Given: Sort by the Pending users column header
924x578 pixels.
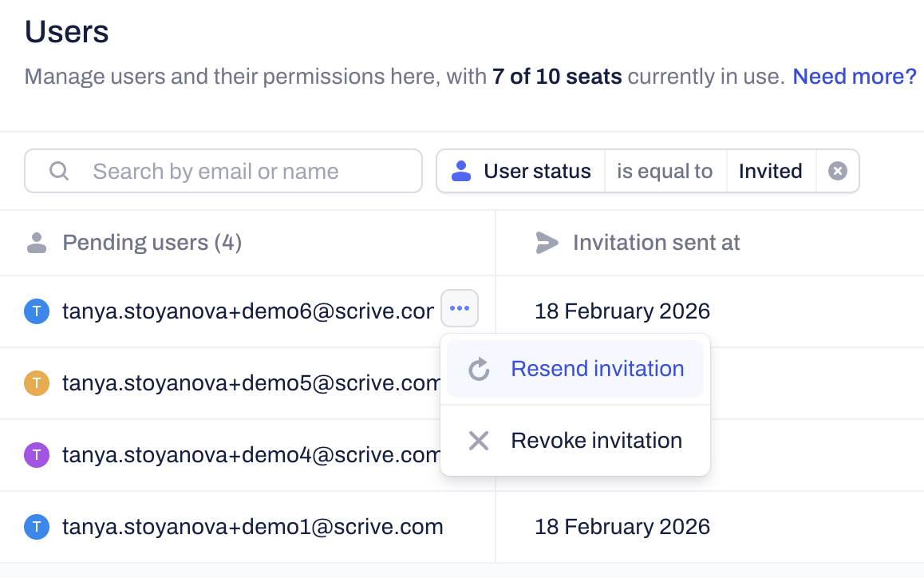Looking at the screenshot, I should click(152, 243).
